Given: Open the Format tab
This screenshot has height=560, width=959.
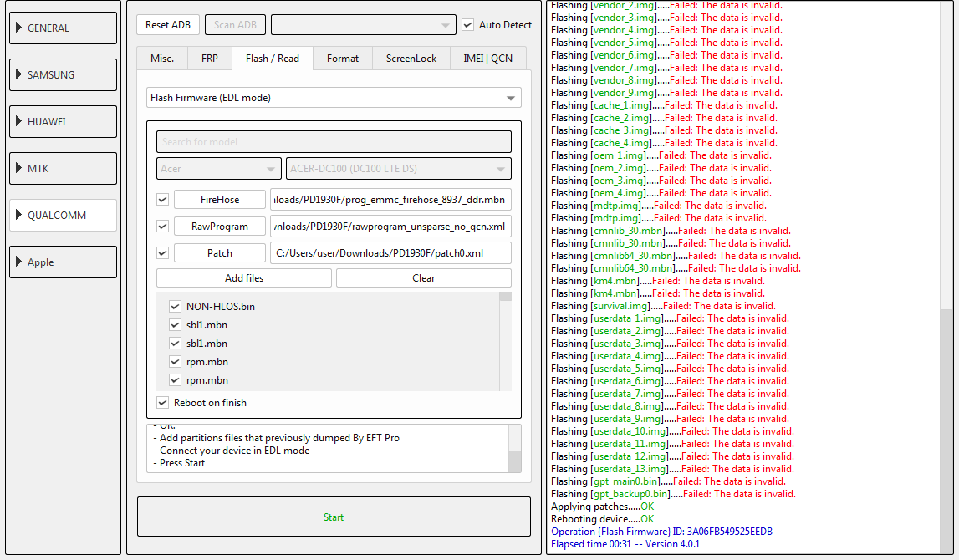Looking at the screenshot, I should point(343,58).
